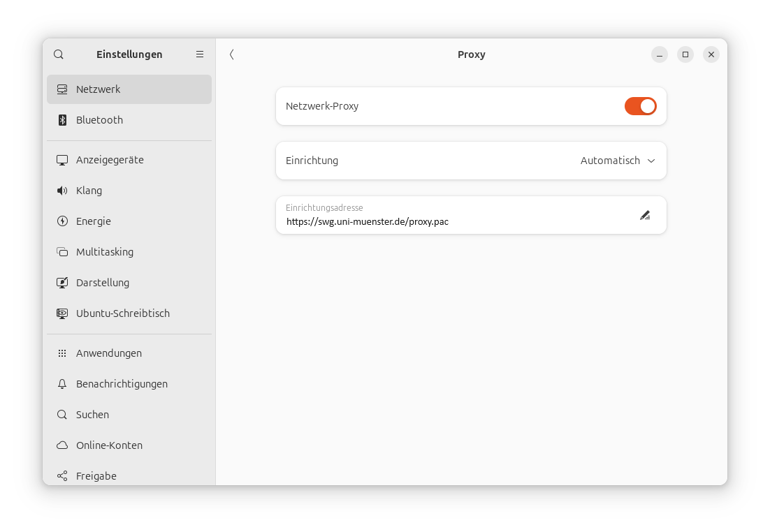
Task: Open the Anwendungen section
Action: point(109,353)
